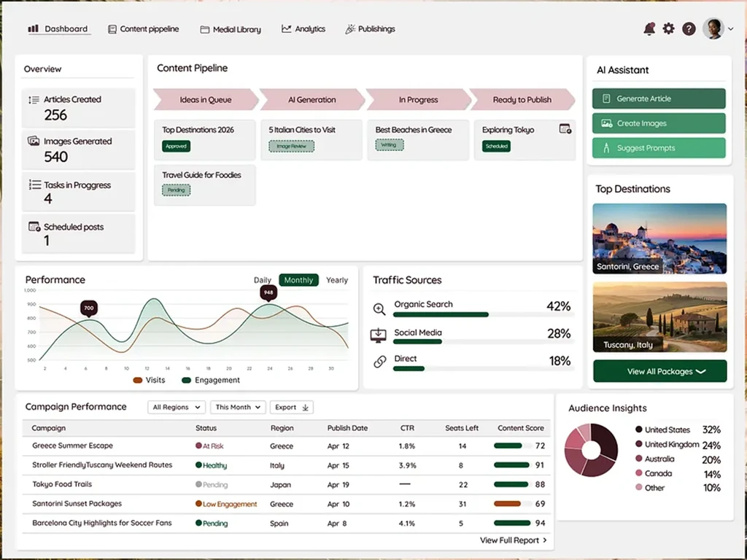Click the Scheduled posts calendar icon
The height and width of the screenshot is (560, 747).
coord(34,227)
